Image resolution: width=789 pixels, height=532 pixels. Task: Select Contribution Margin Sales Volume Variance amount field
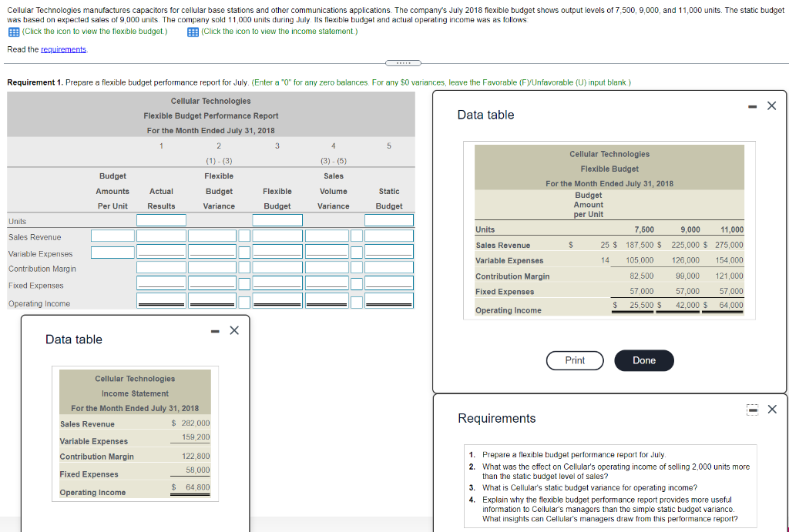click(x=327, y=267)
